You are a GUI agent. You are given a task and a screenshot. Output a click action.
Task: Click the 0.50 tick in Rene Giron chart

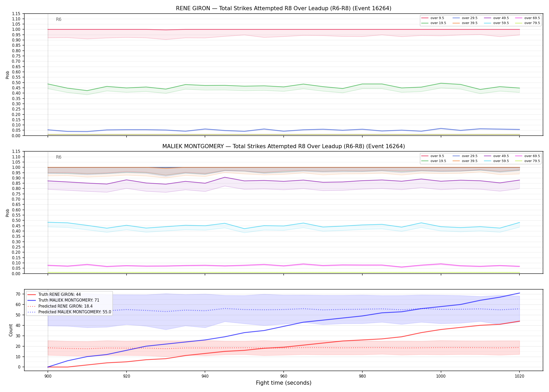(16, 83)
